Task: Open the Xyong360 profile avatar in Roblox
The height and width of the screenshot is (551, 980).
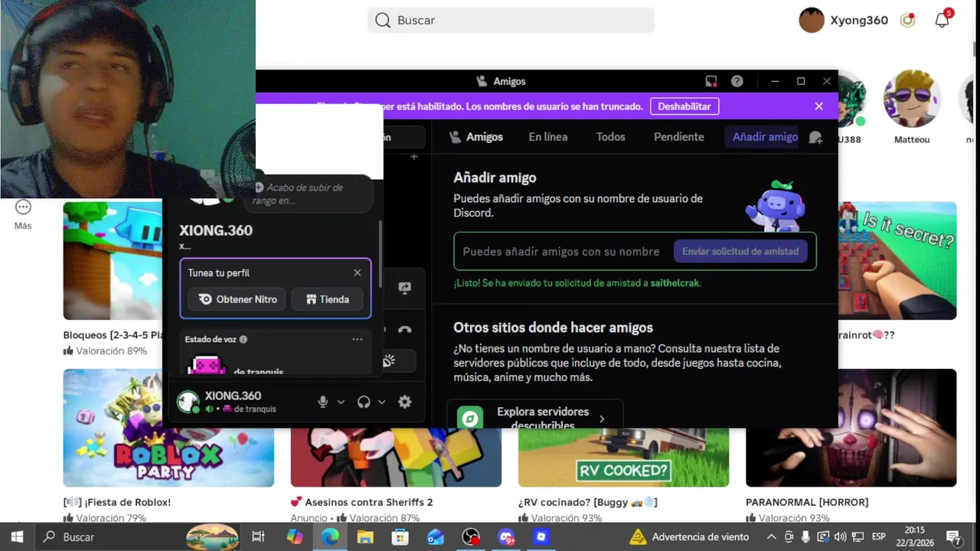Action: (x=812, y=20)
